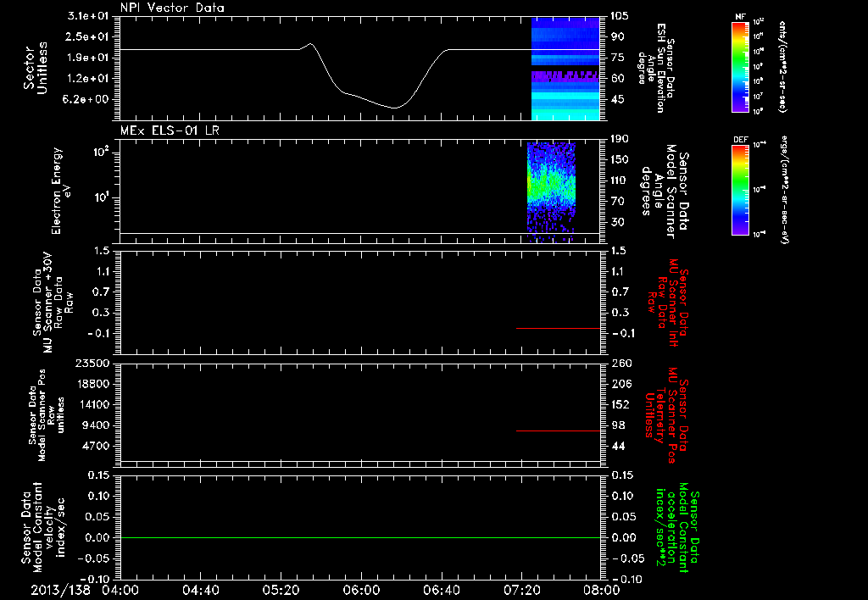
Task: Click the "Model Scanner Pos Raw unitless" label
Action: click(46, 415)
